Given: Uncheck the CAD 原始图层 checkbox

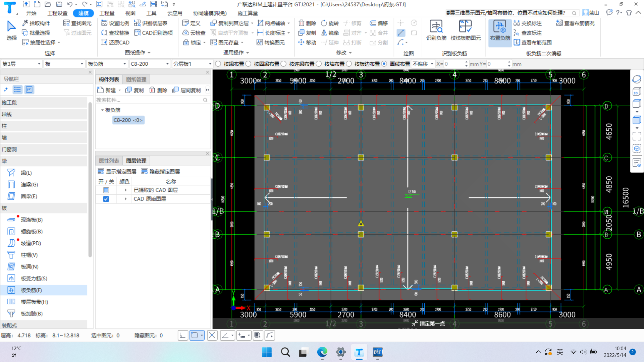Looking at the screenshot, I should coord(106,199).
